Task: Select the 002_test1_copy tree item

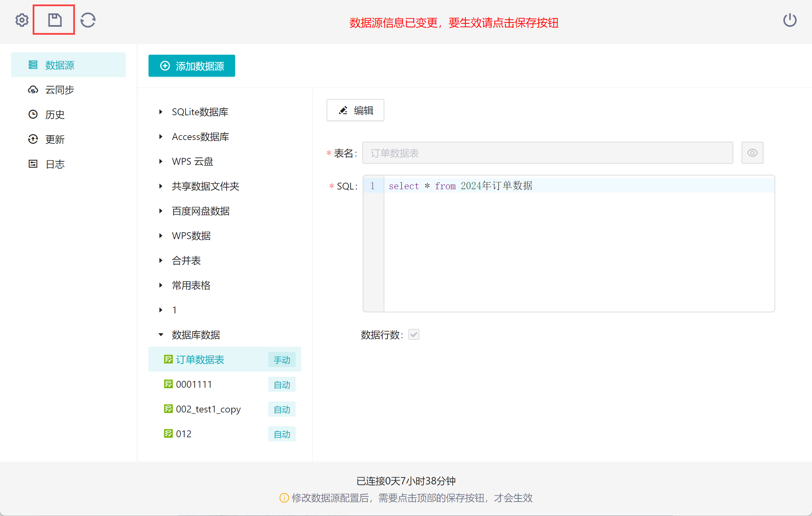Action: point(225,409)
